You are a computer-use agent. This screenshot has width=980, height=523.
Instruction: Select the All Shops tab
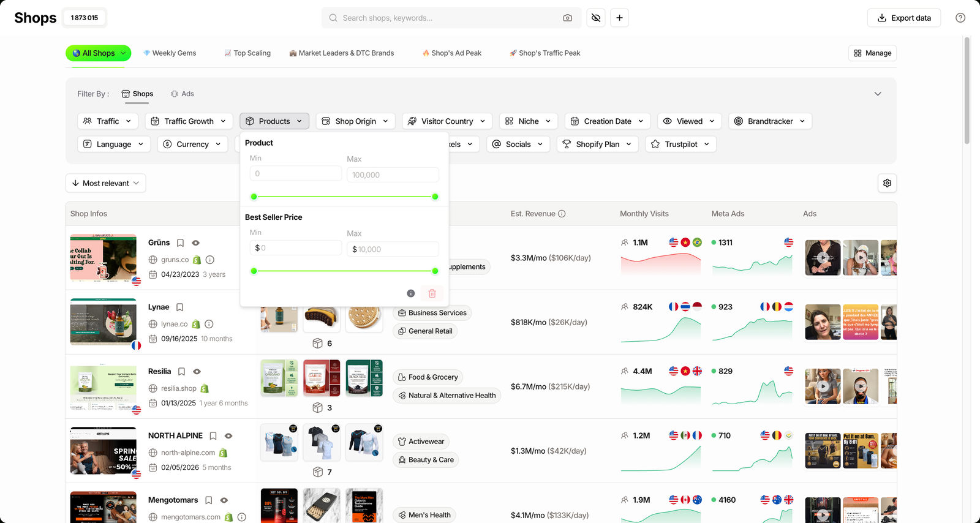[98, 53]
